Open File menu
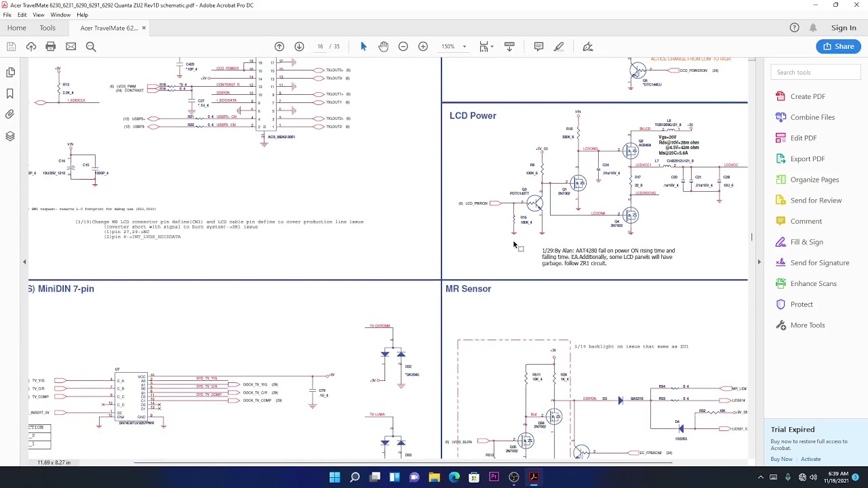 pyautogui.click(x=7, y=15)
